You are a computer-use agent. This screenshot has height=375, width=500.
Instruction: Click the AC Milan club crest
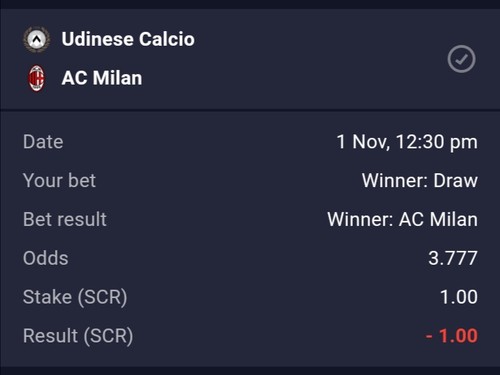37,78
